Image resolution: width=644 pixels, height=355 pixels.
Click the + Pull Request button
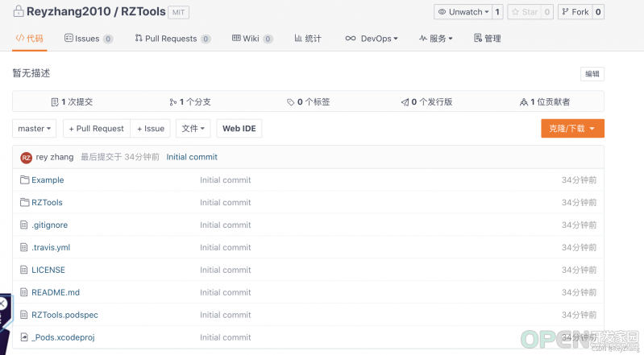tap(97, 129)
